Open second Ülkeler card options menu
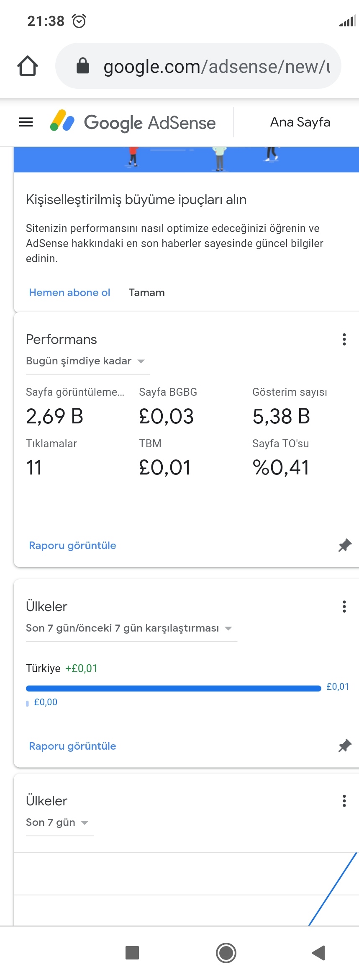This screenshot has width=359, height=980. pyautogui.click(x=344, y=801)
